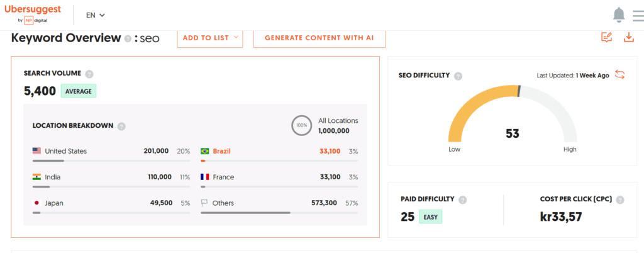The width and height of the screenshot is (644, 253).
Task: Click the download export icon
Action: point(628,38)
